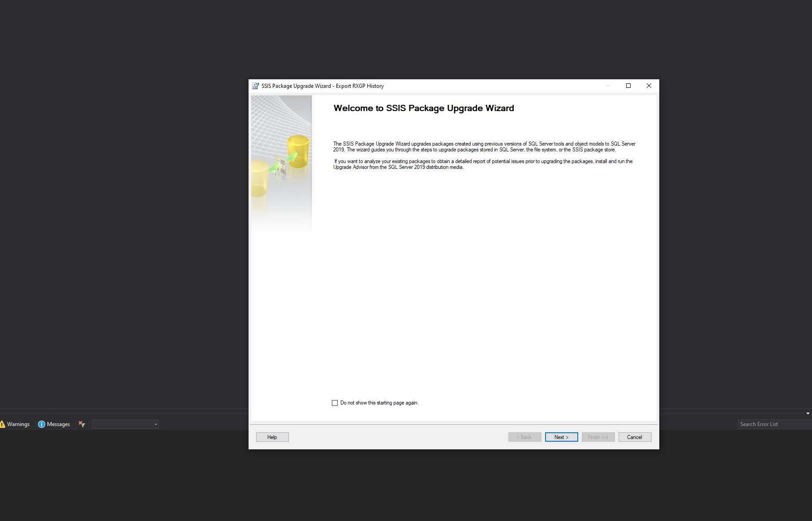Enable 'Do not show this starting page again'
The height and width of the screenshot is (521, 812).
[x=335, y=403]
